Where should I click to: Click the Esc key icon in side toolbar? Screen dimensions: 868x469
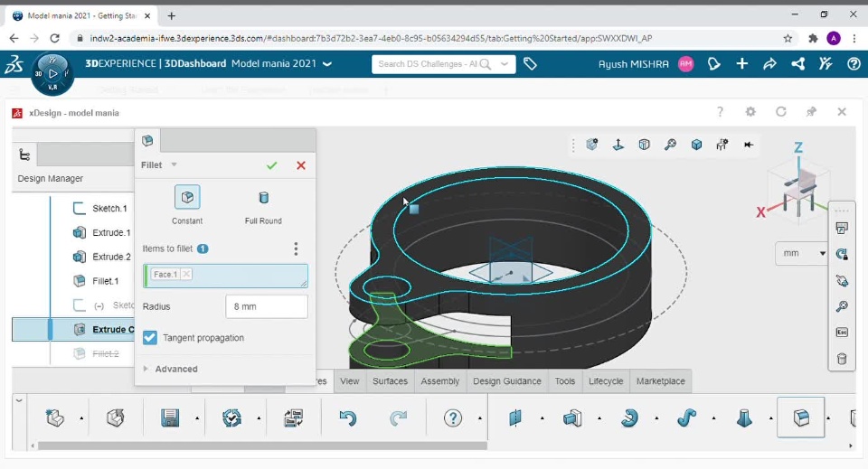pos(842,333)
